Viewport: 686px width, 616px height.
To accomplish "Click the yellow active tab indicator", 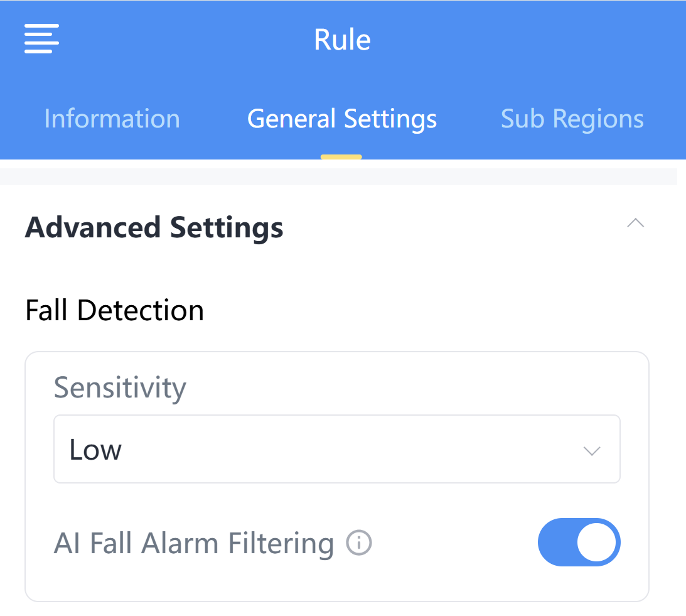I will [341, 156].
